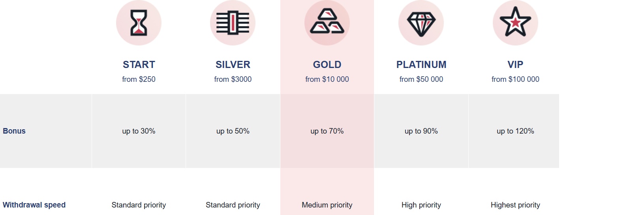Click the SILVER bars icon
This screenshot has width=644, height=215.
(233, 23)
